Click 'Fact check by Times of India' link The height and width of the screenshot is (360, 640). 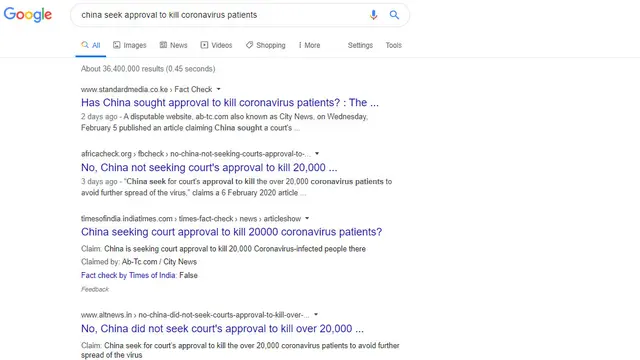click(128, 275)
